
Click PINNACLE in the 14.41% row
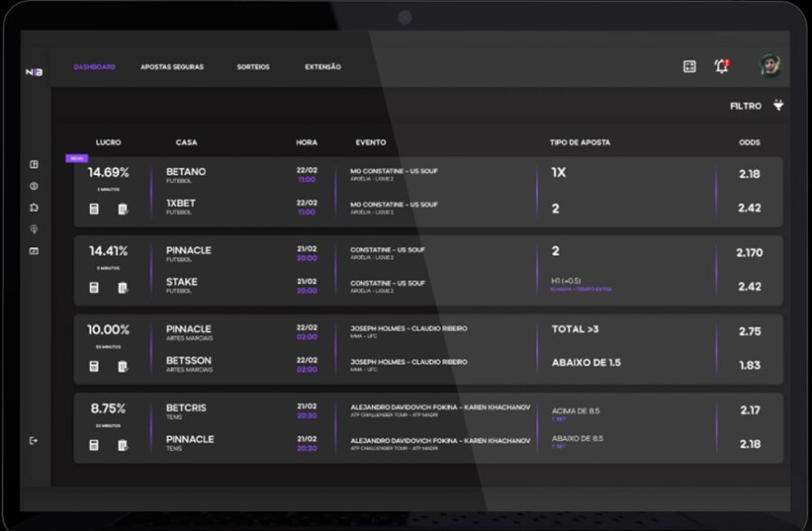[189, 250]
